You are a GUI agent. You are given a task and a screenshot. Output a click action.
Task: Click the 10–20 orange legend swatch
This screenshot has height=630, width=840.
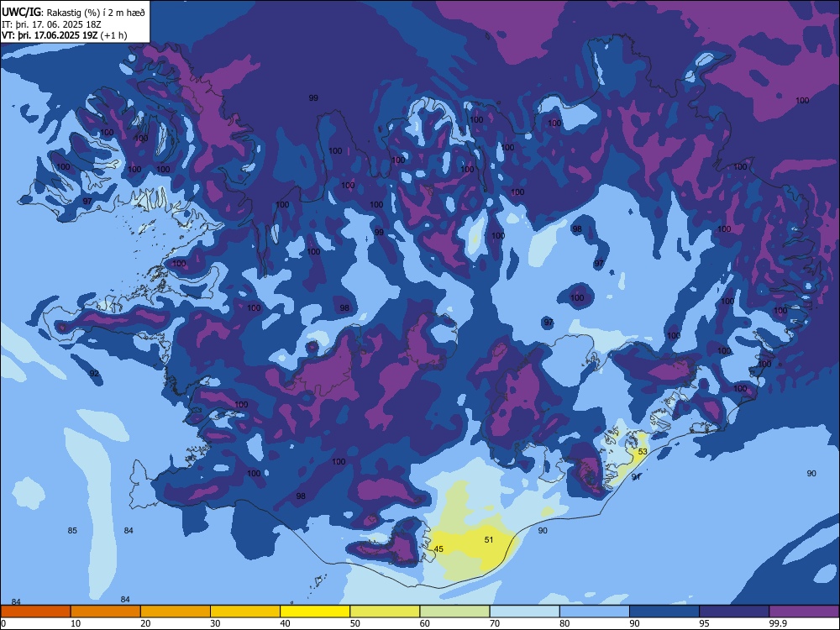click(106, 612)
